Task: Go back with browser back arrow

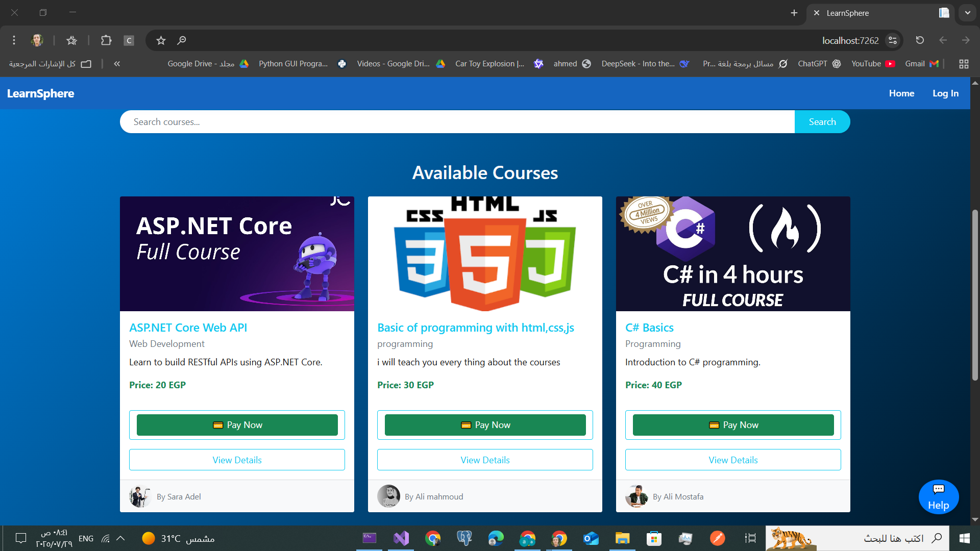Action: [943, 40]
